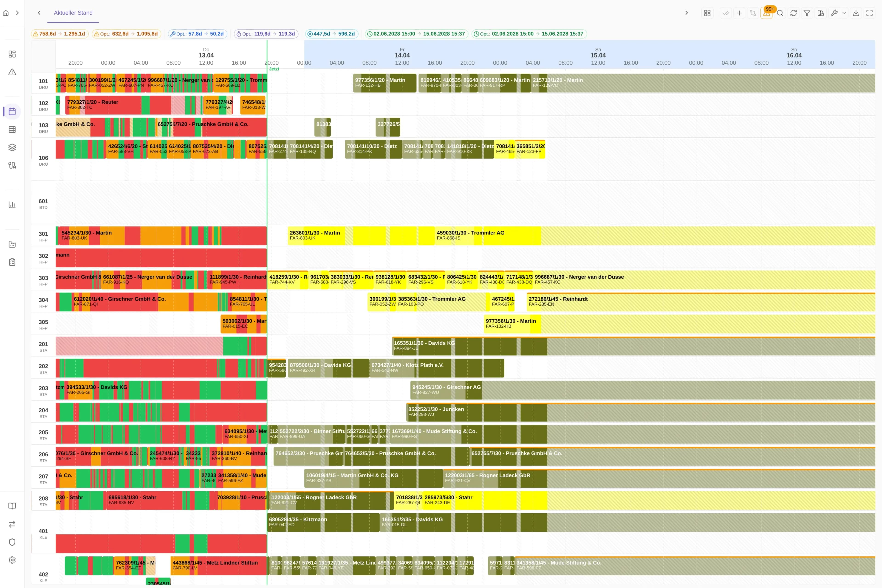
Task: Open the book documentation sidebar icon
Action: coord(12,506)
